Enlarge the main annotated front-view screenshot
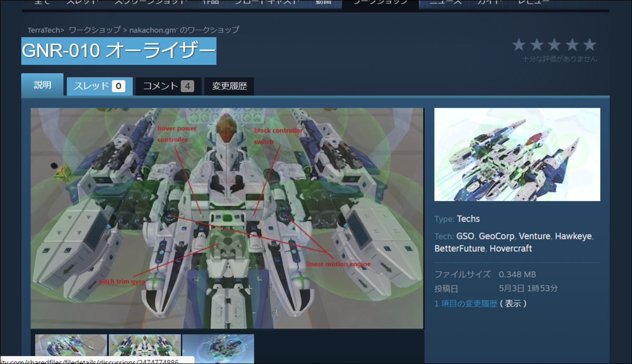Viewport: 632px width, 364px height. click(x=227, y=218)
